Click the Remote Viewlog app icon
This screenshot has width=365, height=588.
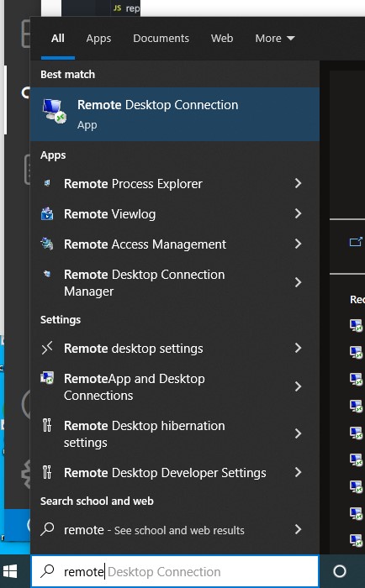tap(47, 213)
